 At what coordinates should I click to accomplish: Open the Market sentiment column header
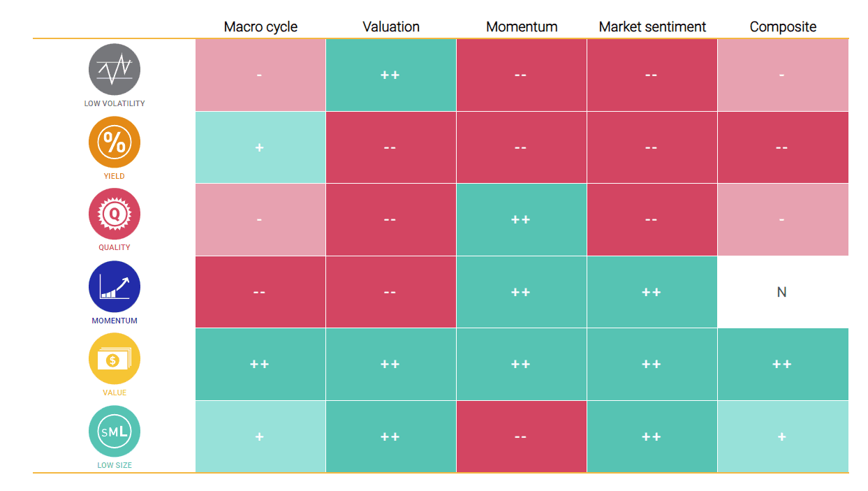pos(652,27)
